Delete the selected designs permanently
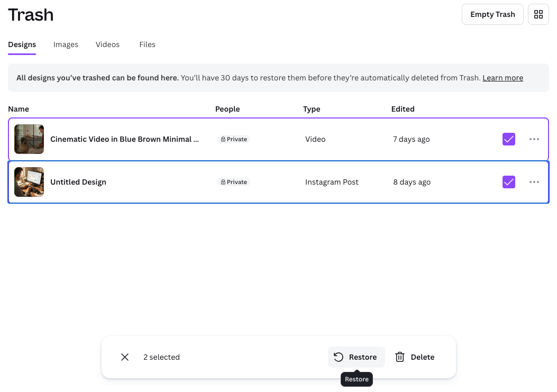Image resolution: width=557 pixels, height=392 pixels. [x=415, y=357]
